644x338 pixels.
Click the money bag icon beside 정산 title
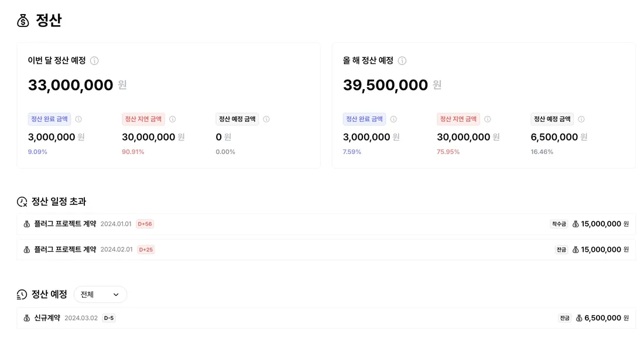pyautogui.click(x=23, y=21)
